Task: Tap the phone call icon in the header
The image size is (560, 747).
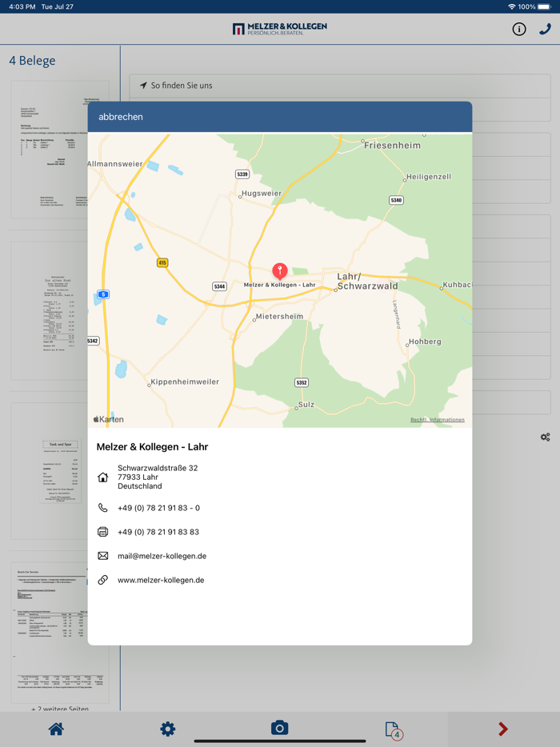Action: click(545, 29)
